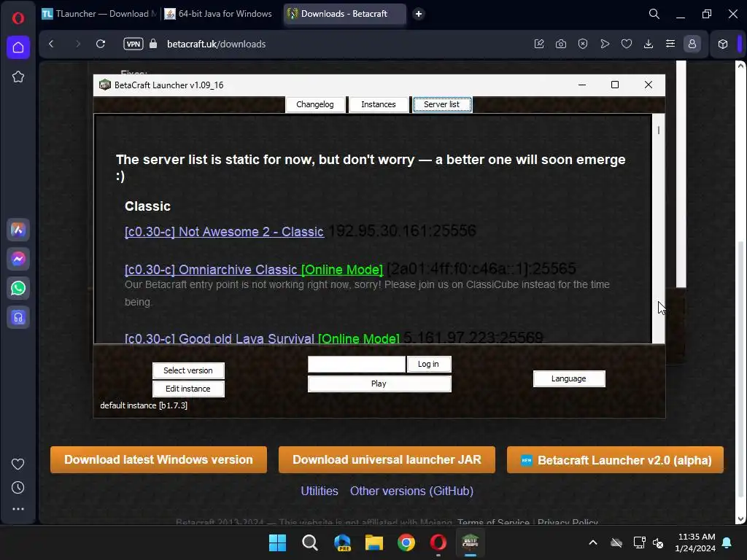Open Messenger in the sidebar
Viewport: 747px width, 560px height.
click(18, 259)
